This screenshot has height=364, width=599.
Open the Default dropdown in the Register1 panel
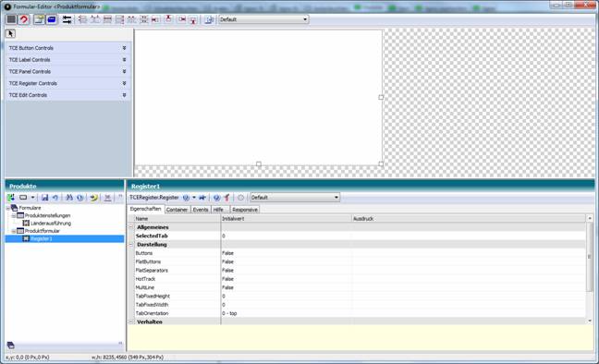[295, 198]
